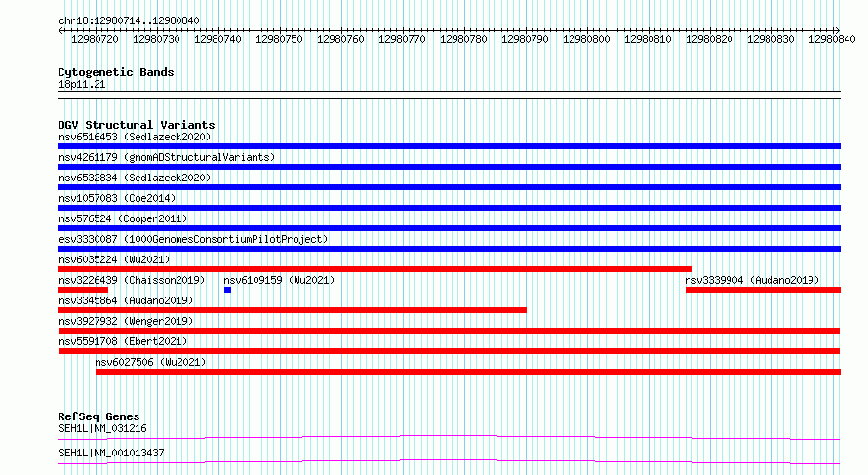Viewport: 868px width, 475px height.
Task: Click the chr18:12980714..12980840 region label
Action: (x=129, y=21)
